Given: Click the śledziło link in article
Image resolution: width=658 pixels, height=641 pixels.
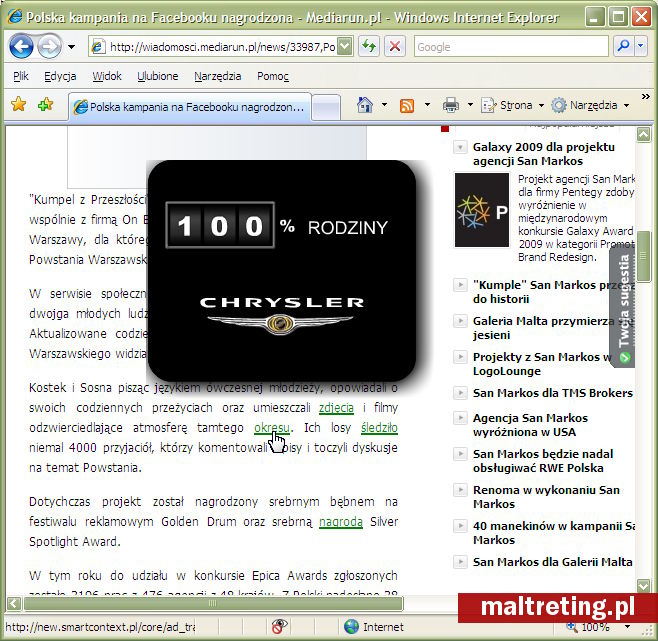Looking at the screenshot, I should [379, 428].
